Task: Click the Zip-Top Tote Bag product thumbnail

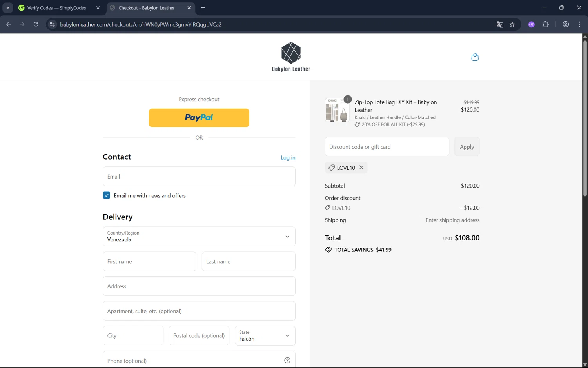Action: tap(337, 110)
